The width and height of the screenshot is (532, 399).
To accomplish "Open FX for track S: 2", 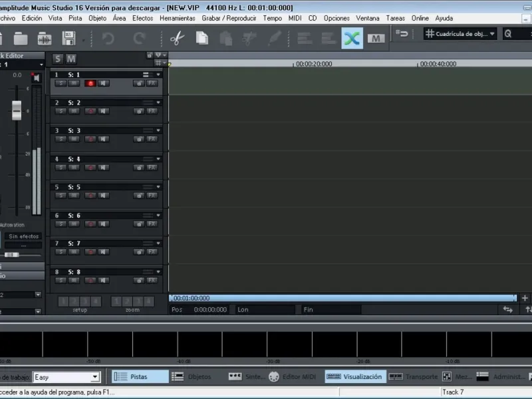I will (152, 111).
